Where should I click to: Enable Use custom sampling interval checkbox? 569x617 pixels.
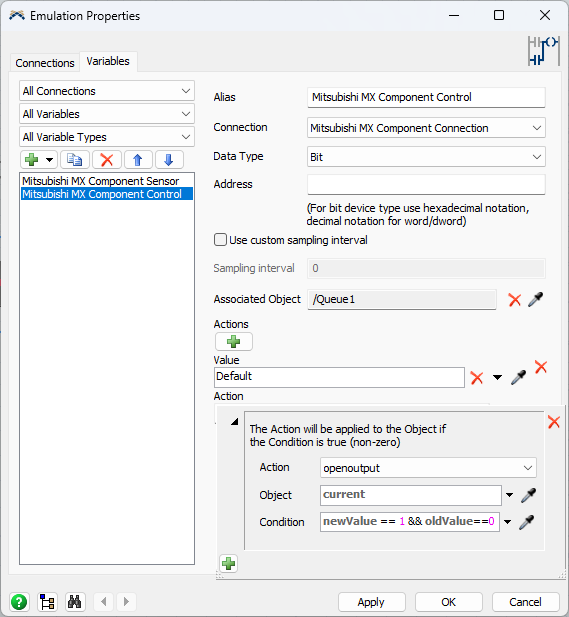[220, 240]
